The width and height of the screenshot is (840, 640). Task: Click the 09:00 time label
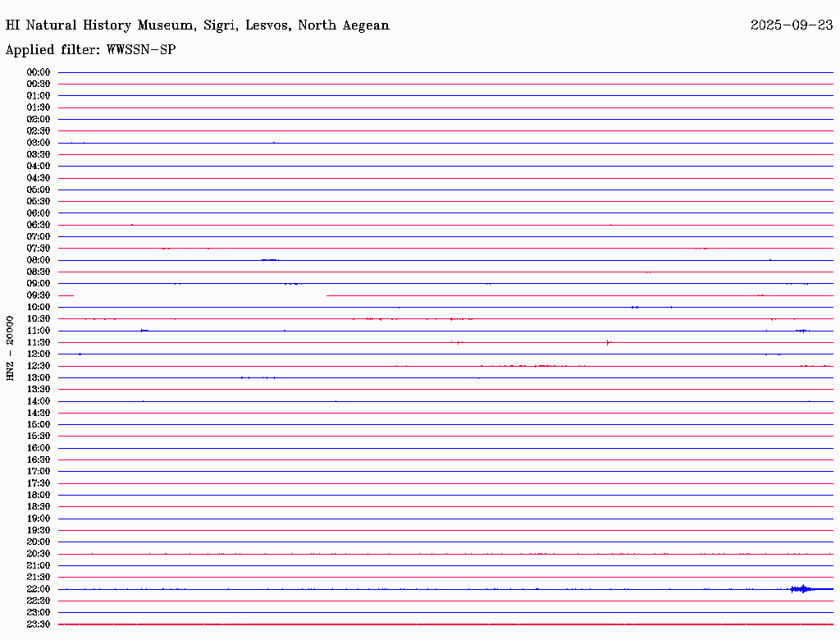39,284
